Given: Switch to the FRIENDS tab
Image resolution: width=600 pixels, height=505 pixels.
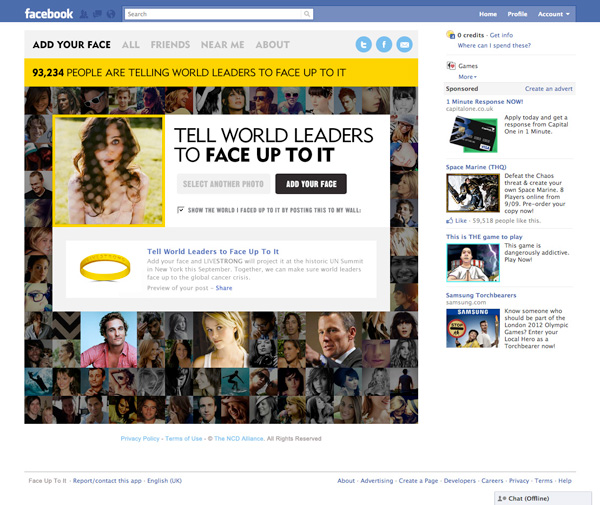Looking at the screenshot, I should [170, 45].
